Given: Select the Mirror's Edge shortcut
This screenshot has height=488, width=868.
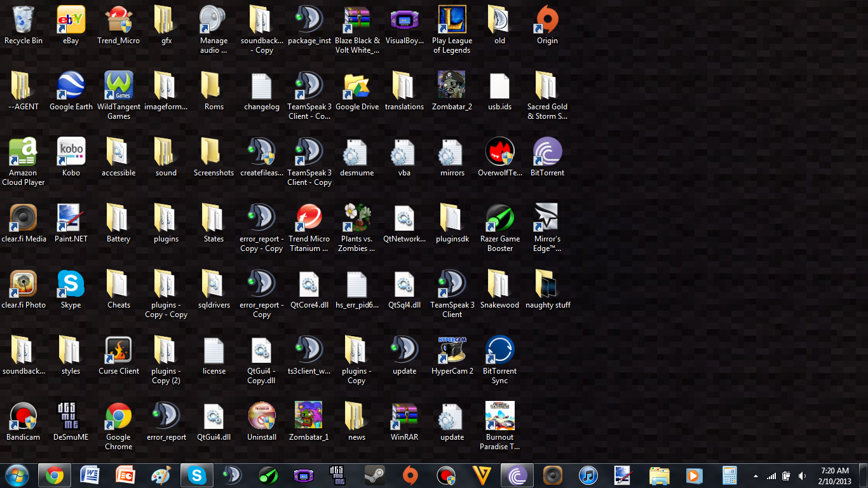Looking at the screenshot, I should (x=547, y=228).
